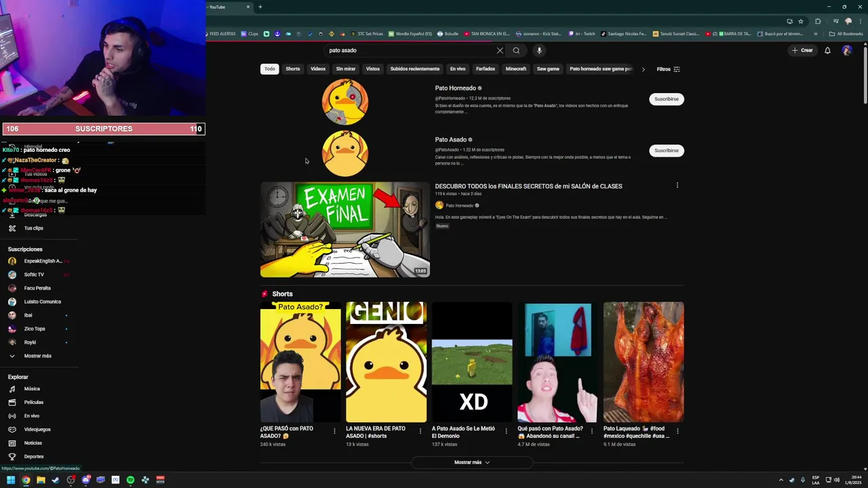Open the notifications bell
868x488 pixels.
tap(827, 50)
